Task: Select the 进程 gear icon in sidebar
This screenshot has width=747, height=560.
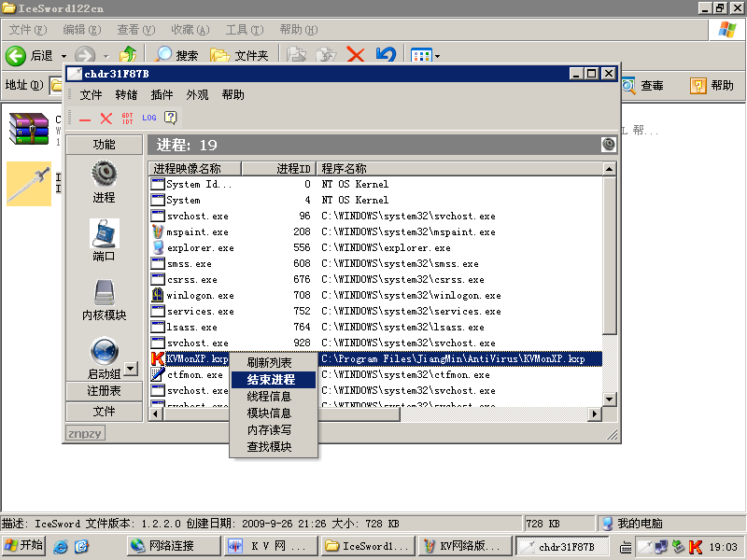Action: click(105, 173)
